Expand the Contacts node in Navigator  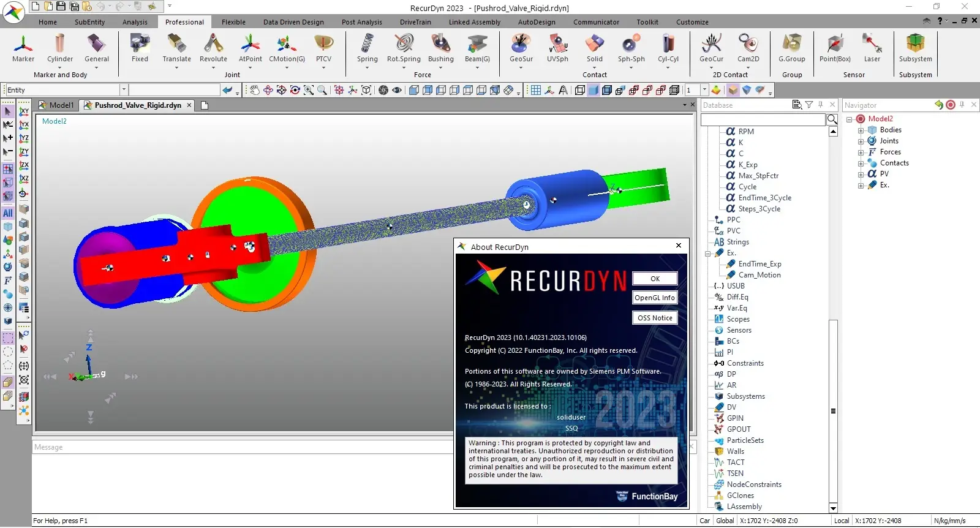[x=861, y=164]
